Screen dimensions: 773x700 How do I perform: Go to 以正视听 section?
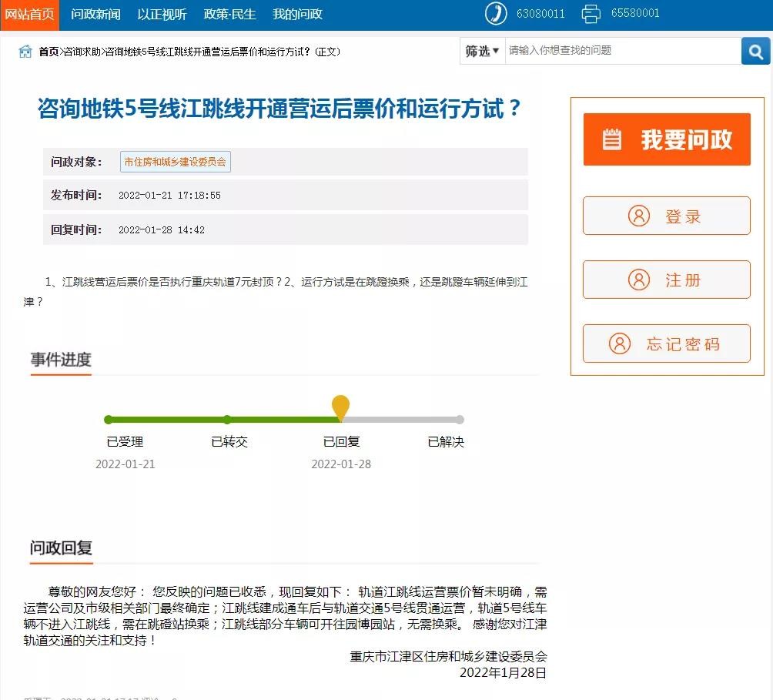coord(162,15)
